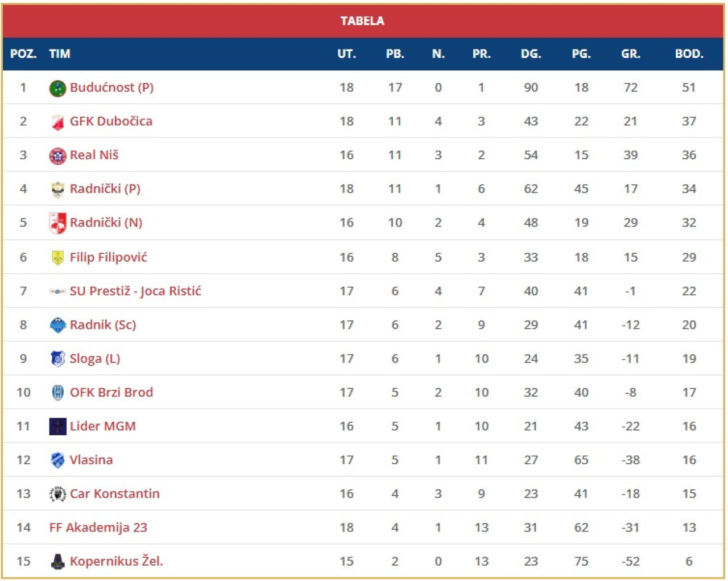The height and width of the screenshot is (581, 728).
Task: Click the GFK Dubočica club crest
Action: pos(57,122)
